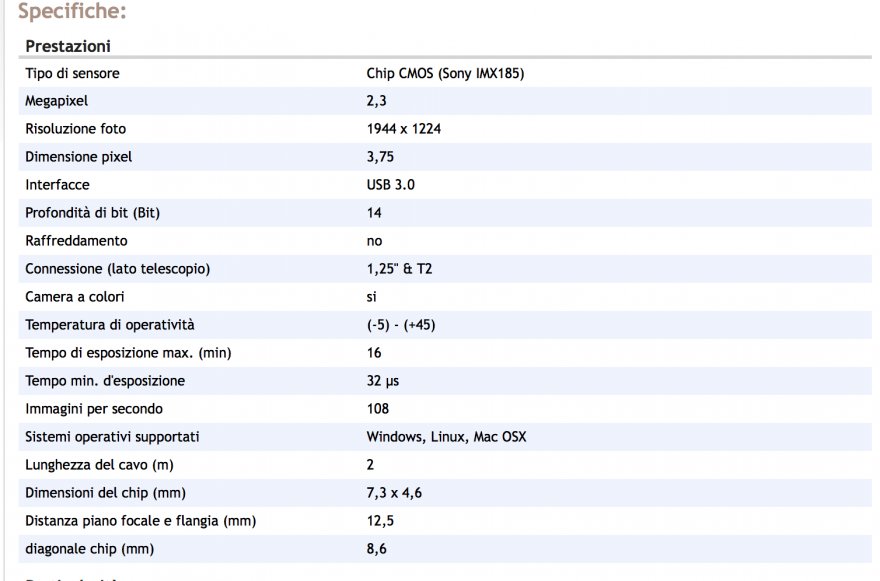This screenshot has width=880, height=581.
Task: Click the Chip CMOS (Sony IMX185) value
Action: click(x=445, y=73)
